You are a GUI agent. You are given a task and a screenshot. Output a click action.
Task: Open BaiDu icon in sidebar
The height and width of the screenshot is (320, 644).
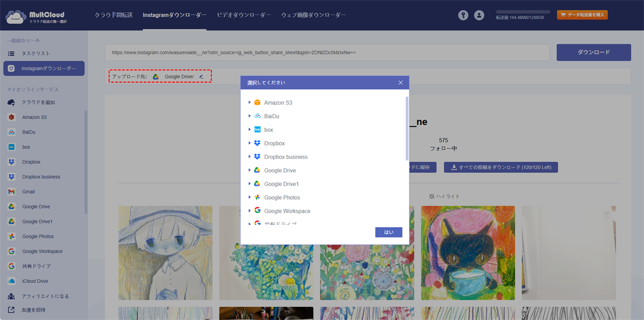[x=11, y=132]
